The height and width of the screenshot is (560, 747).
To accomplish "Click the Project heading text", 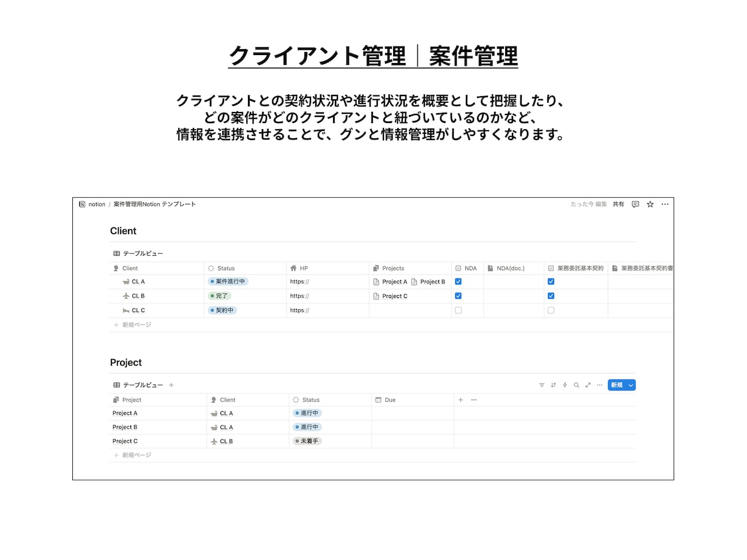I will click(x=126, y=362).
